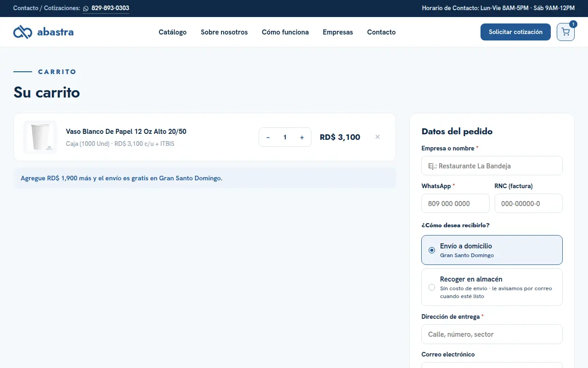
Task: Open the Catálogo menu
Action: point(173,32)
